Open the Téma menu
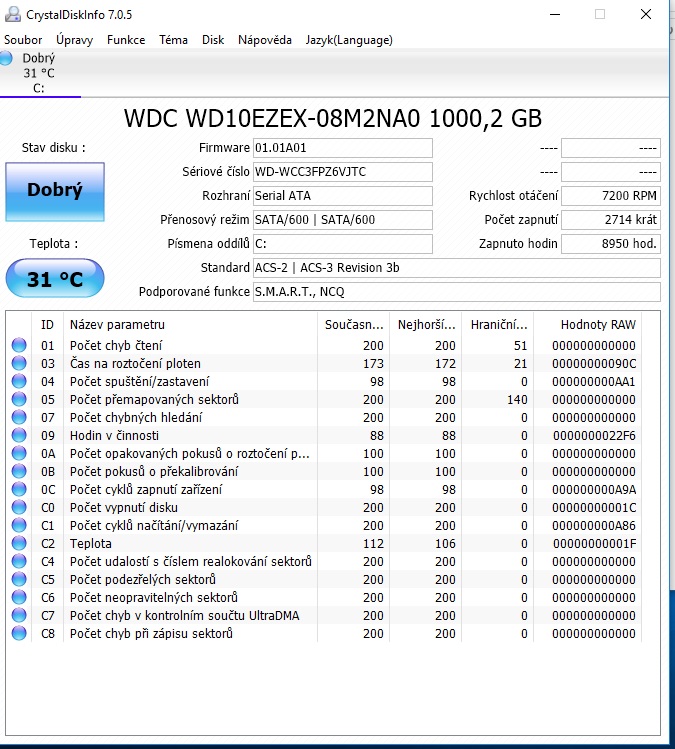This screenshot has width=675, height=749. [173, 40]
